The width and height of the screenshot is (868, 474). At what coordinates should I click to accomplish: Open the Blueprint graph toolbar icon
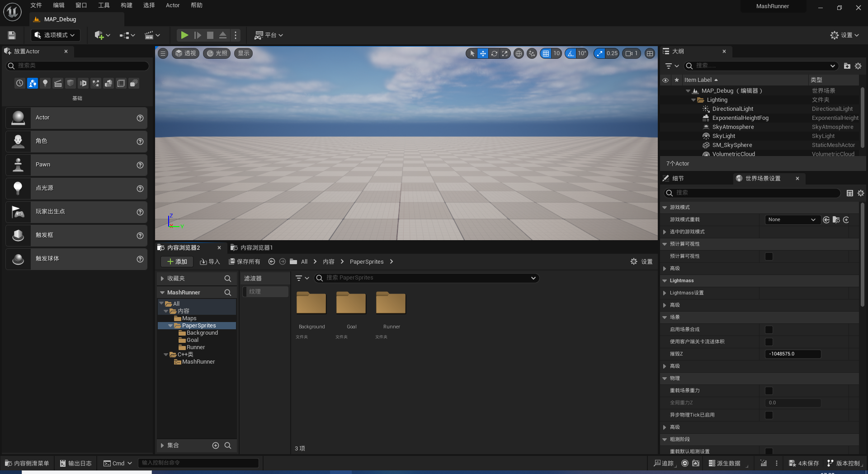(127, 35)
